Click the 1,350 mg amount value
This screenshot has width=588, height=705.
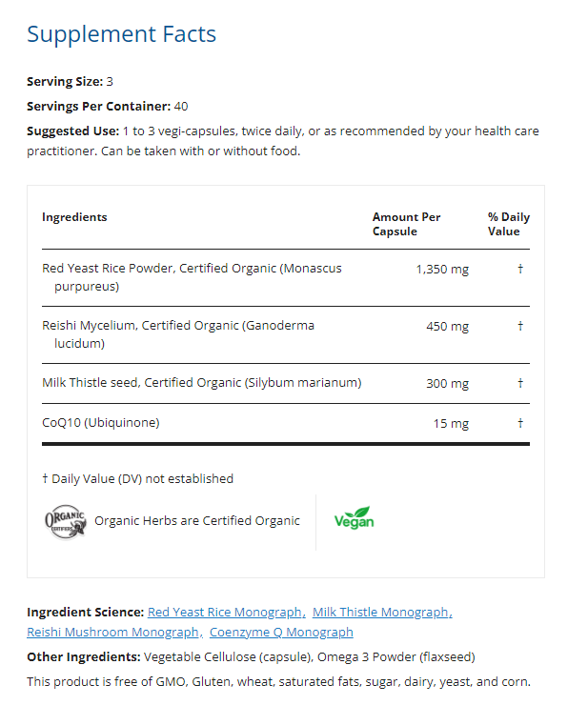point(442,270)
